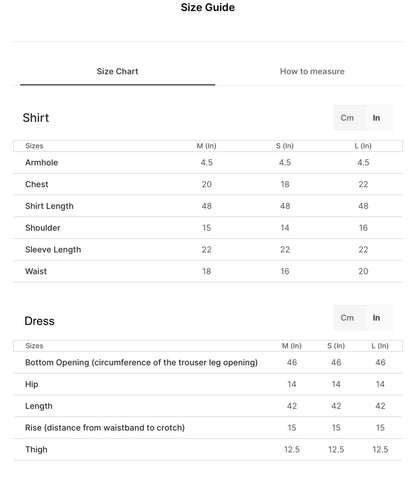
Task: Switch to the Size Chart tab
Action: pyautogui.click(x=117, y=71)
